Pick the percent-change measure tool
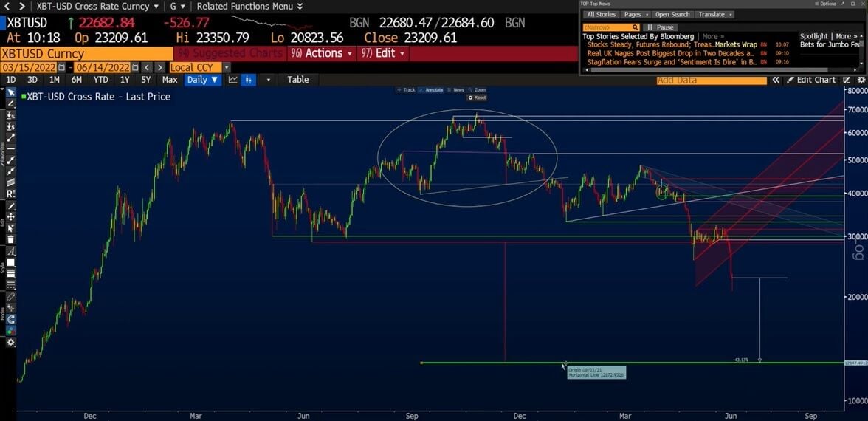The image size is (868, 421). click(11, 115)
